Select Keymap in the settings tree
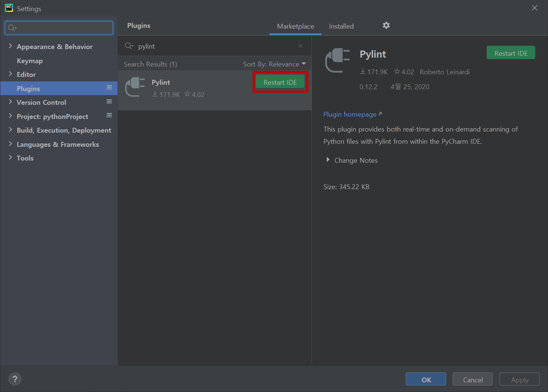Screen dimensions: 548x392 point(30,61)
